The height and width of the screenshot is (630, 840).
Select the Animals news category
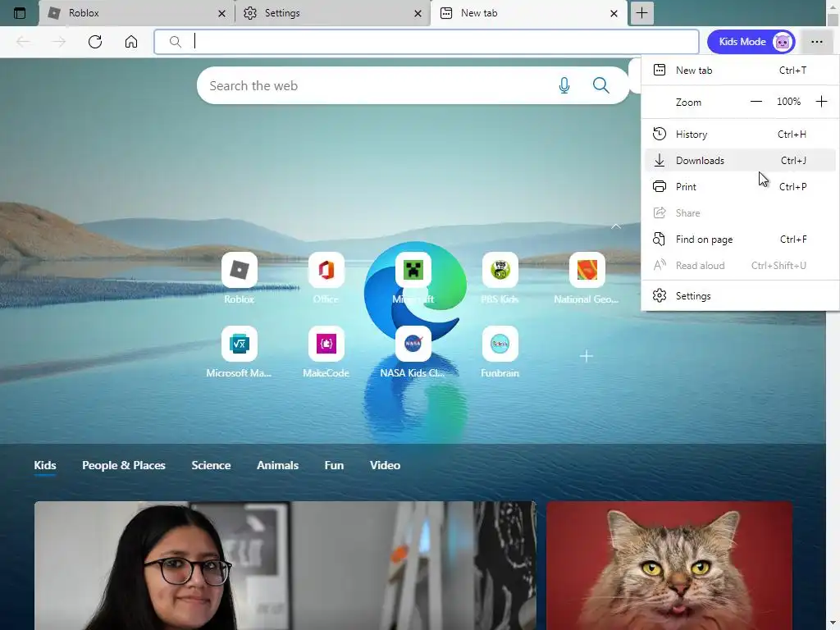(277, 465)
